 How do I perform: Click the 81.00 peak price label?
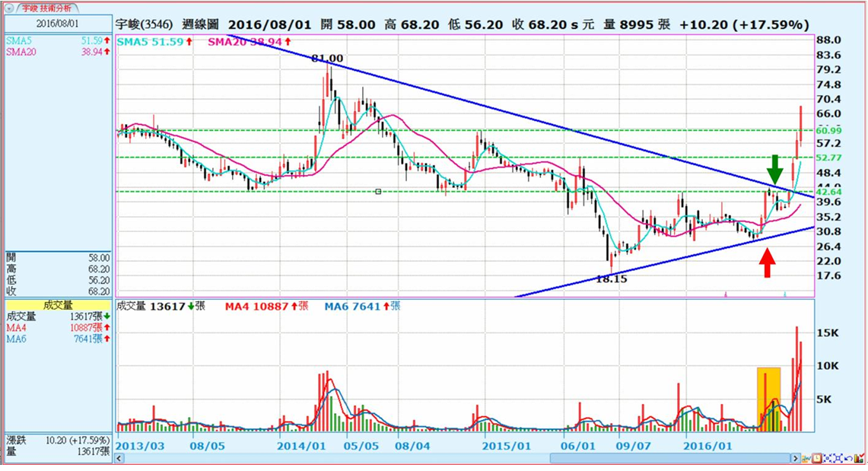pyautogui.click(x=327, y=59)
